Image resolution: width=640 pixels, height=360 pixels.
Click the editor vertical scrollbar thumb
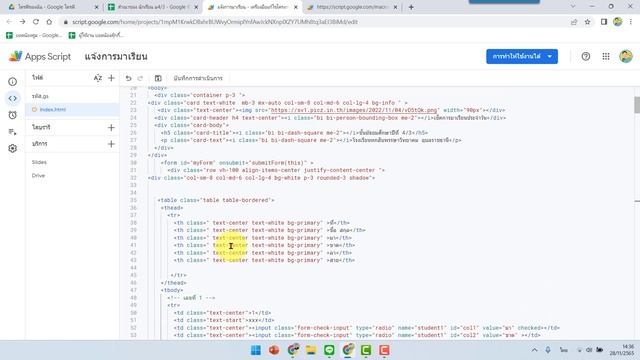pyautogui.click(x=637, y=105)
